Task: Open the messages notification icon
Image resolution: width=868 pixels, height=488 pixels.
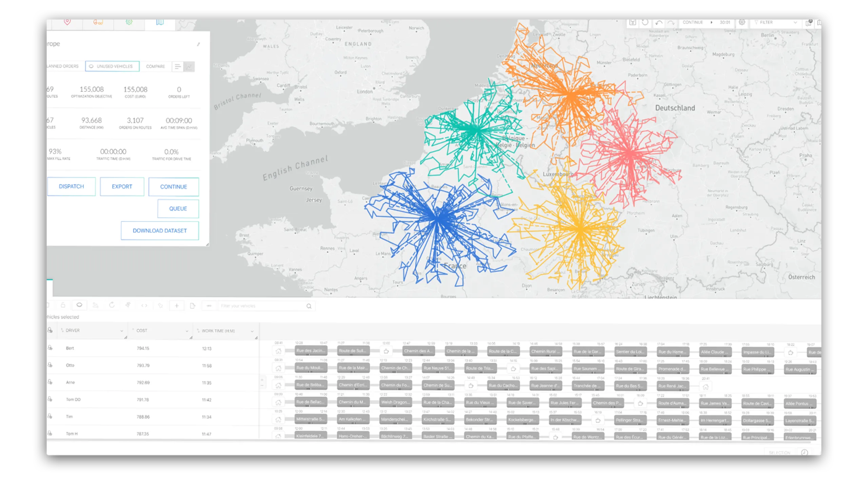Action: [809, 23]
